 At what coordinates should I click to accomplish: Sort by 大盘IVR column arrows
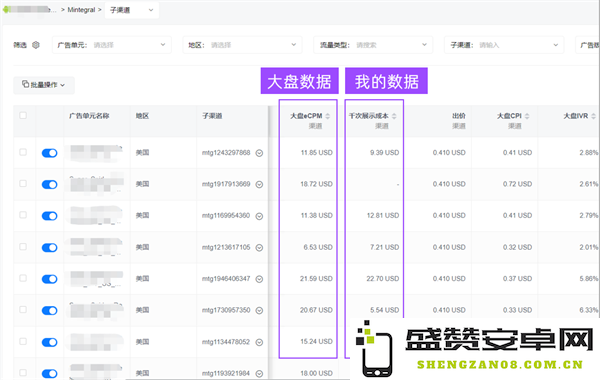[593, 116]
